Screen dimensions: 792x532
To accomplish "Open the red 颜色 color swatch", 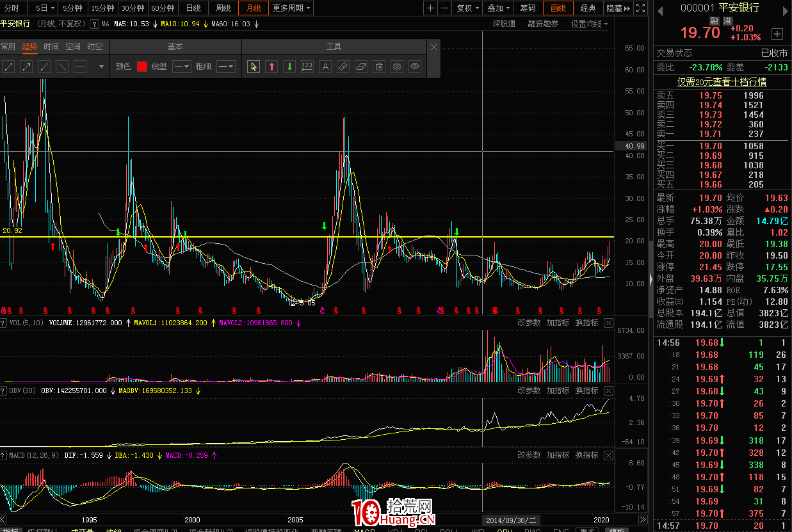I will tap(142, 67).
